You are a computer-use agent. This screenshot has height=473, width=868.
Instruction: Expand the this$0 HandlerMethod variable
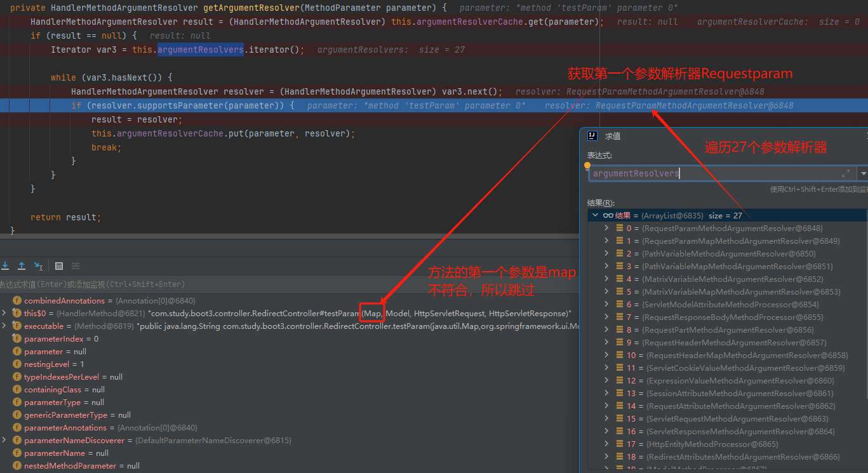point(4,313)
